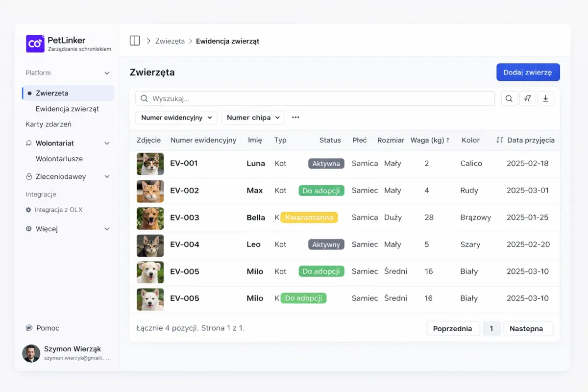The image size is (588, 392).
Task: Click the PetLinker logo icon
Action: tap(35, 44)
